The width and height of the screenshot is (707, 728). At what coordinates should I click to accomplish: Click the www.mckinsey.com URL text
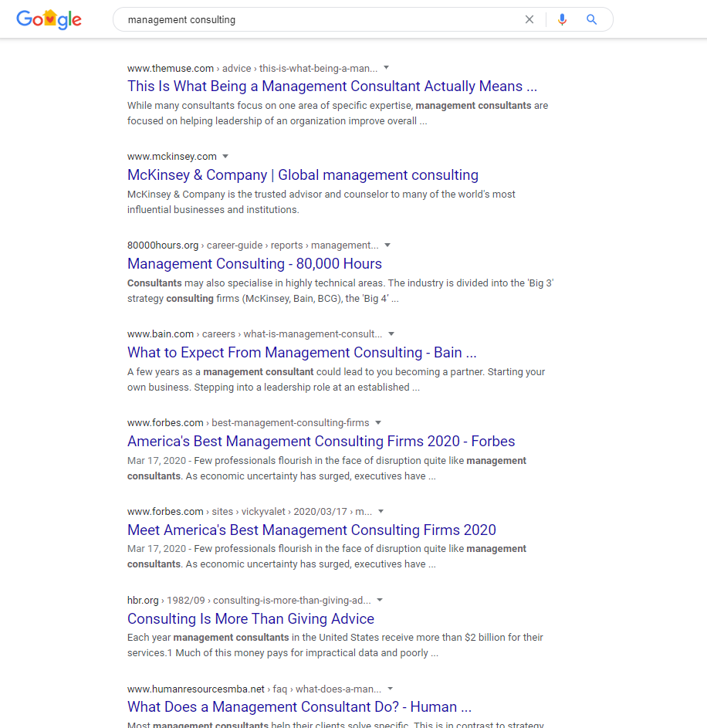pos(172,157)
